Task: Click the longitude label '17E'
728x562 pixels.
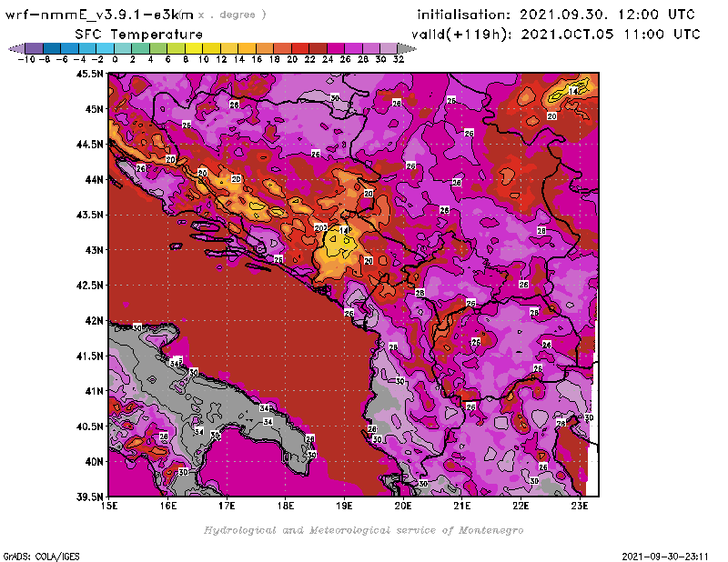Action: click(x=227, y=506)
